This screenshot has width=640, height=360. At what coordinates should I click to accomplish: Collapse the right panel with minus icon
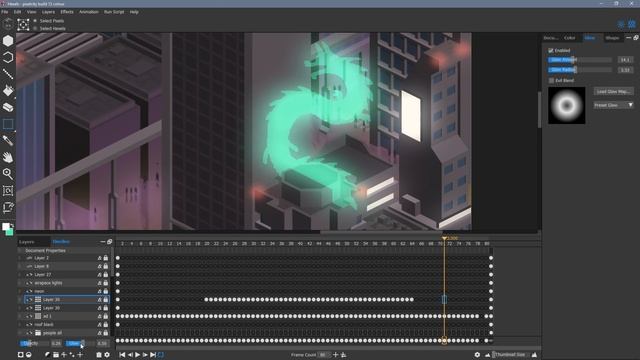point(629,38)
